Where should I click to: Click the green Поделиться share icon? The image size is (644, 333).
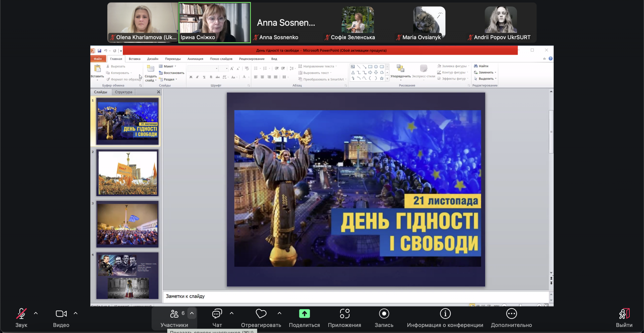(x=304, y=314)
